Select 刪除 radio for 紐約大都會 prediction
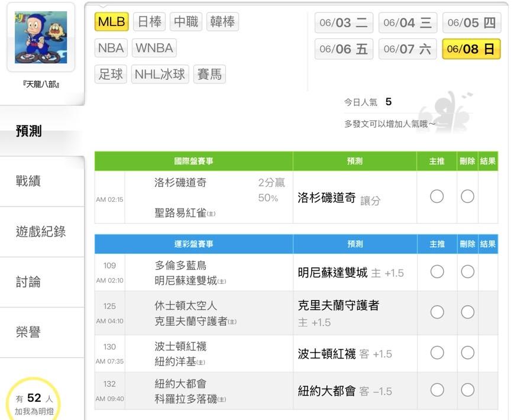 tap(467, 390)
